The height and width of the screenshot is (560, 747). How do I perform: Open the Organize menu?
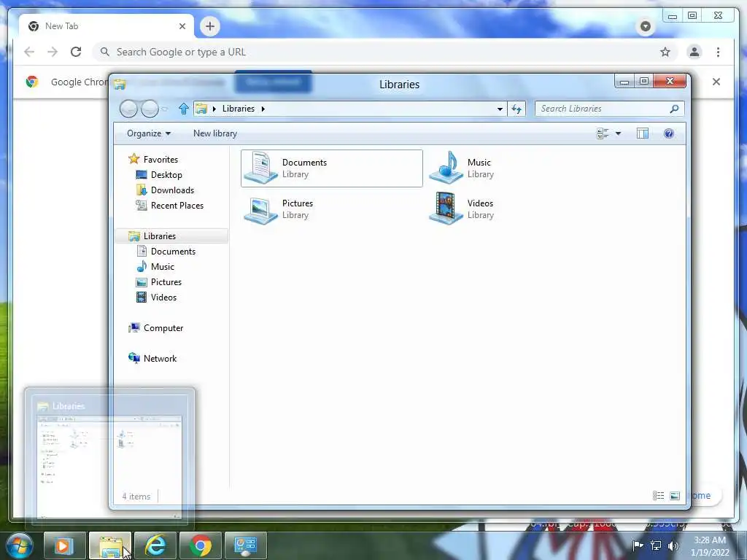149,133
